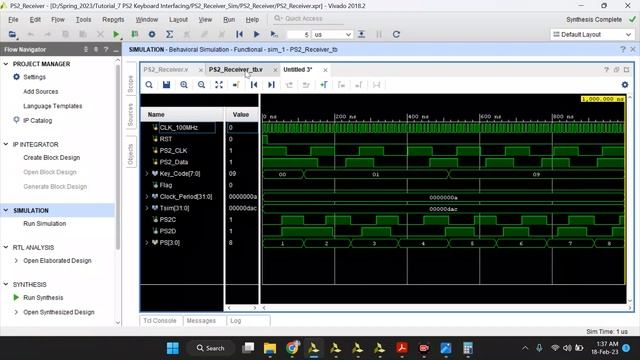
Task: Expand the PS[3:0] signal bus
Action: tap(147, 242)
